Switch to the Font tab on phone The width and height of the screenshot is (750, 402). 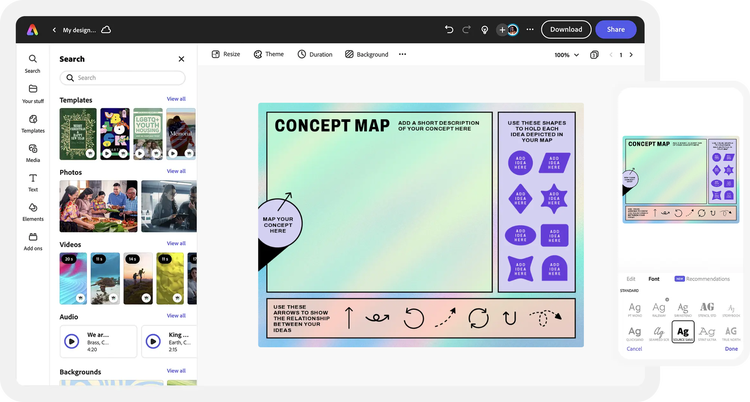tap(653, 279)
